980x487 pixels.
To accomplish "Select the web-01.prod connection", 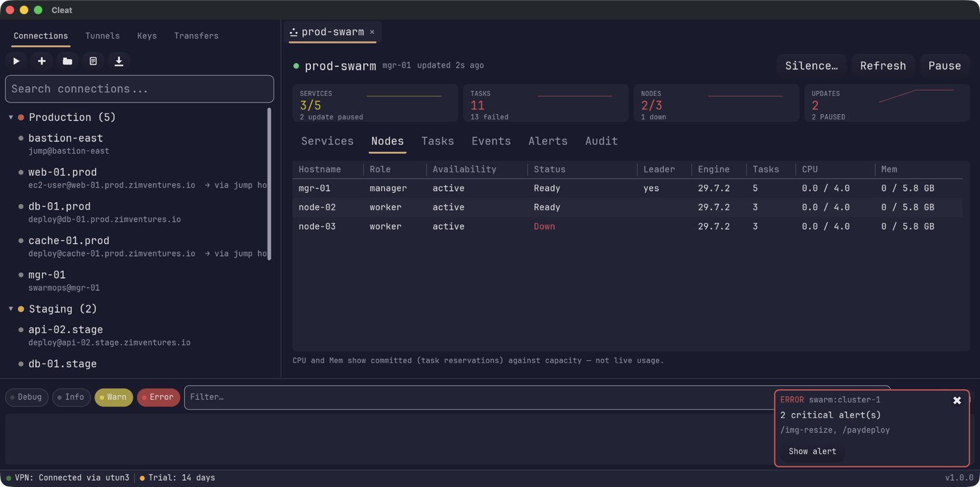I will tap(138, 178).
